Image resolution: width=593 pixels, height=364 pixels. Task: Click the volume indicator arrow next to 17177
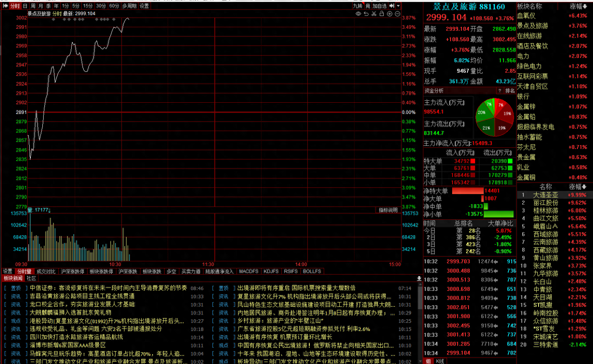click(49, 210)
